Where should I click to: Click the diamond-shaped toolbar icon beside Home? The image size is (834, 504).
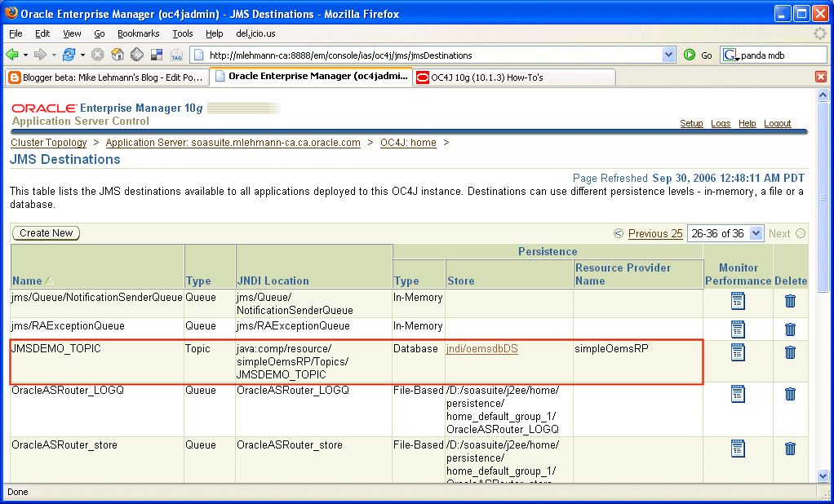click(137, 55)
